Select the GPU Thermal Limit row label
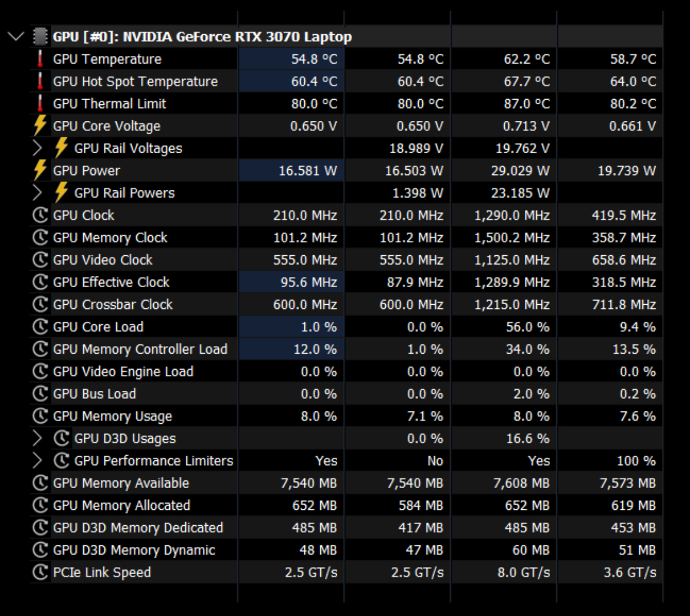 (x=109, y=104)
